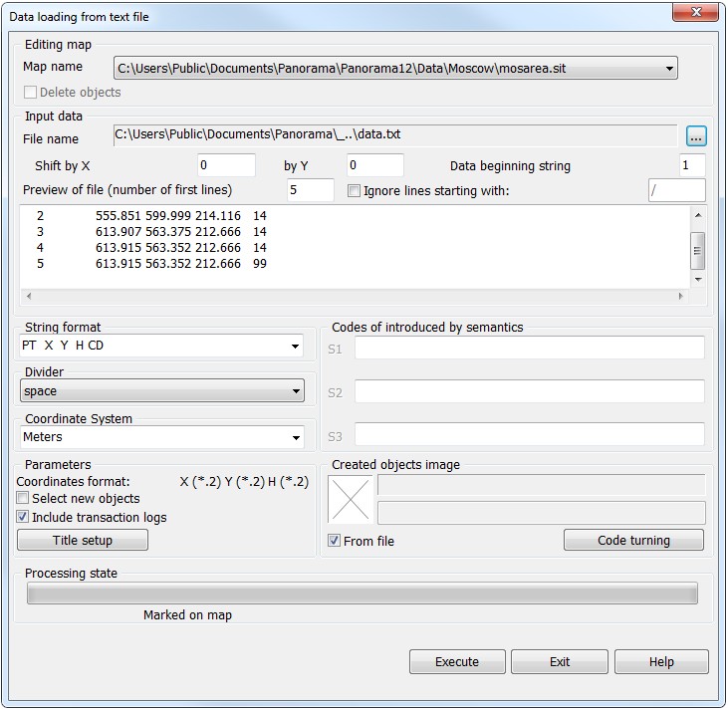The height and width of the screenshot is (710, 728).
Task: Open Help for this dialog
Action: [661, 662]
